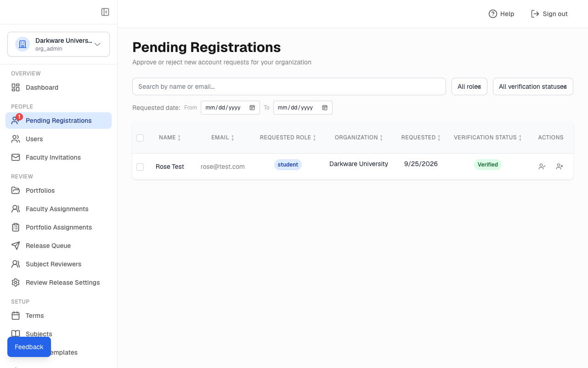
Task: Open the From date calendar picker icon
Action: pyautogui.click(x=252, y=108)
